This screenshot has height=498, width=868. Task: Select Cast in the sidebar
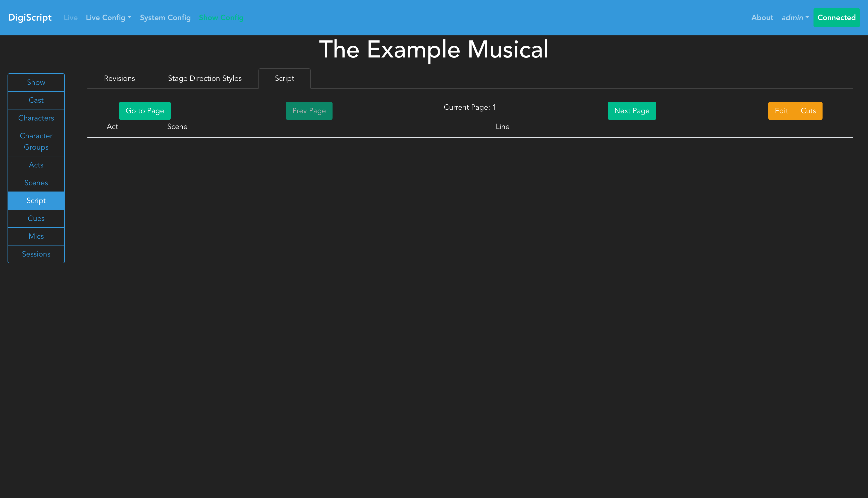tap(36, 100)
